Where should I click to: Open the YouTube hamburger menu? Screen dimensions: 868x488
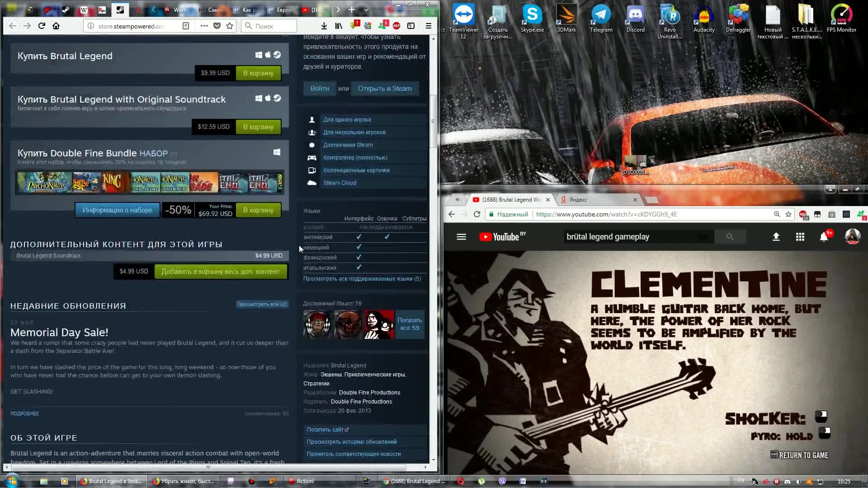tap(461, 236)
